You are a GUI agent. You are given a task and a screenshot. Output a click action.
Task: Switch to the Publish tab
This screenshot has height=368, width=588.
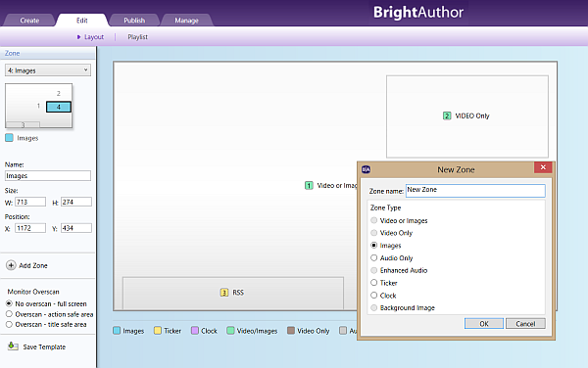coord(134,21)
